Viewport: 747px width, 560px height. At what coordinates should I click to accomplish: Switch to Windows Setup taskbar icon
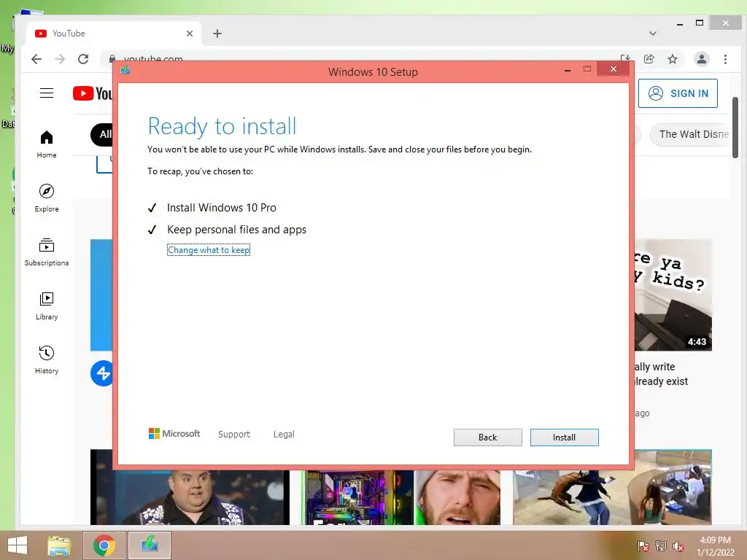(150, 545)
